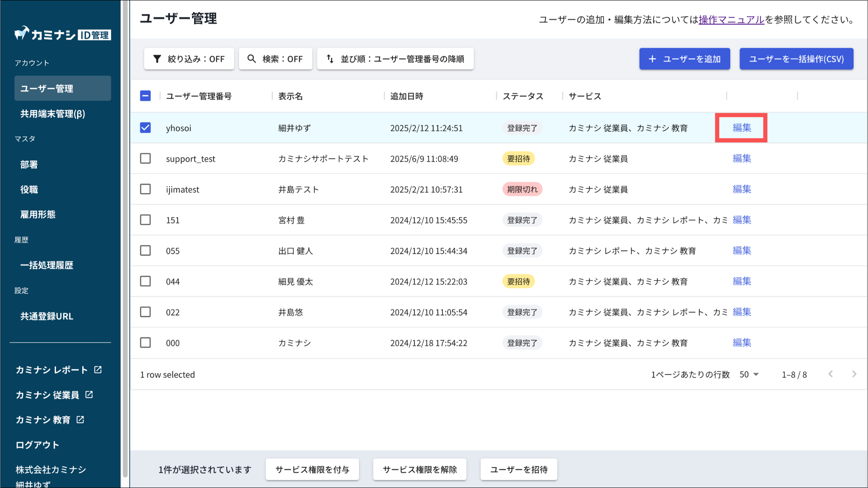The image size is (868, 488).
Task: Click 編集 for user 151
Action: pos(742,220)
